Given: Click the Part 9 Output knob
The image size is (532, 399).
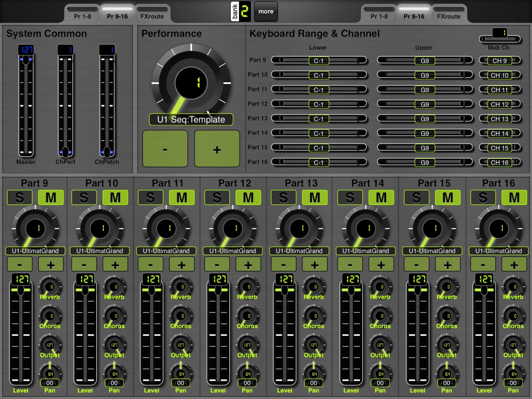Looking at the screenshot, I should [50, 345].
